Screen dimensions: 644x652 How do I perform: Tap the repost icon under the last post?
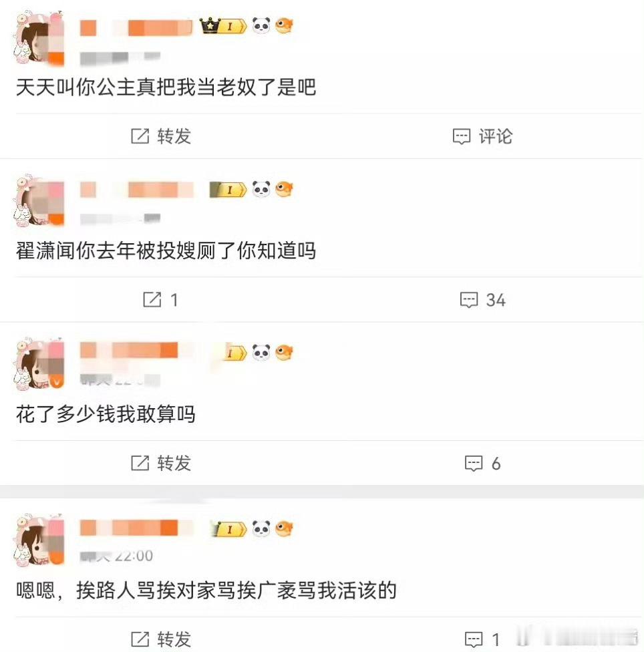[140, 639]
